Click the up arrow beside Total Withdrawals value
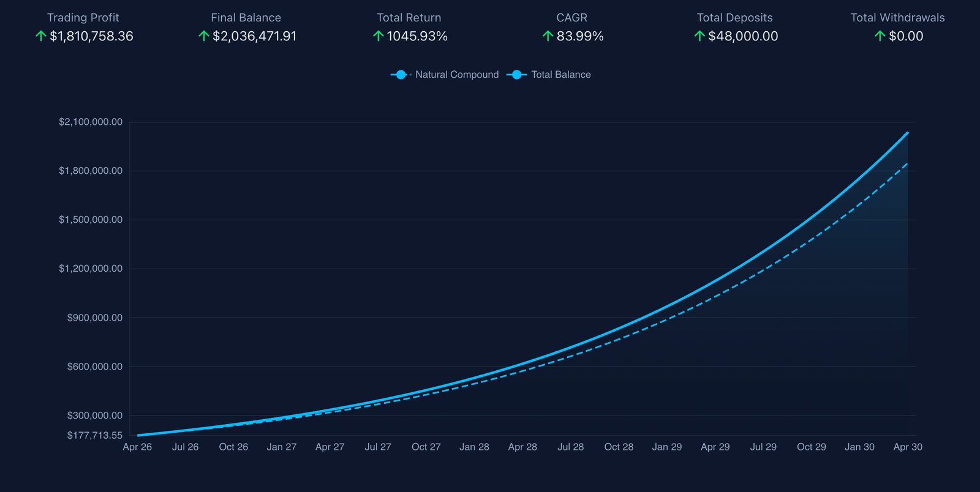 click(880, 36)
